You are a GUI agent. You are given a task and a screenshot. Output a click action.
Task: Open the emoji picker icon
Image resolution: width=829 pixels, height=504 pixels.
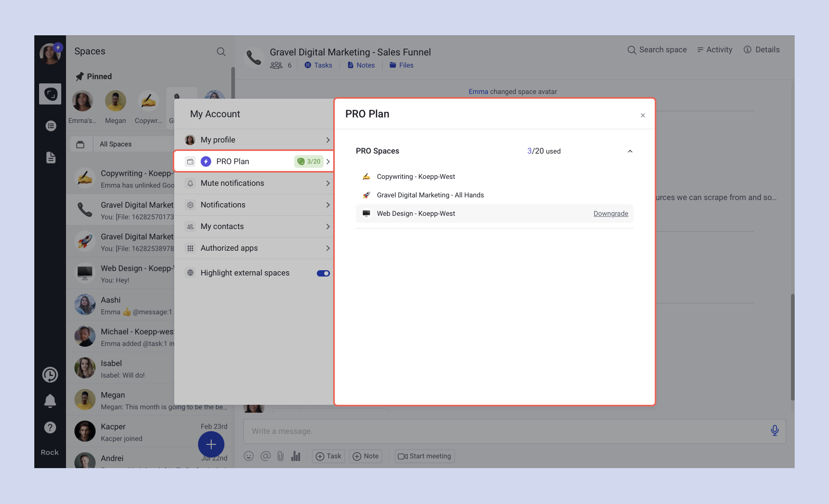pyautogui.click(x=249, y=457)
